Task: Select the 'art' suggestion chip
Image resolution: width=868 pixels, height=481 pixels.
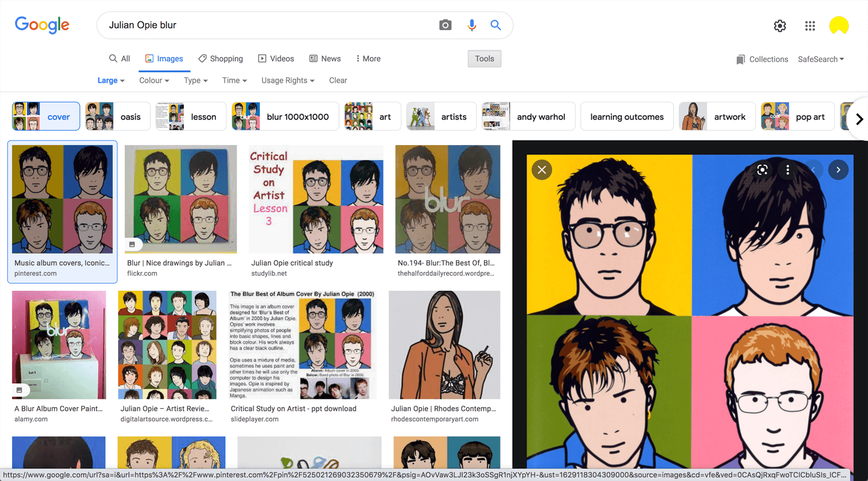Action: point(373,117)
